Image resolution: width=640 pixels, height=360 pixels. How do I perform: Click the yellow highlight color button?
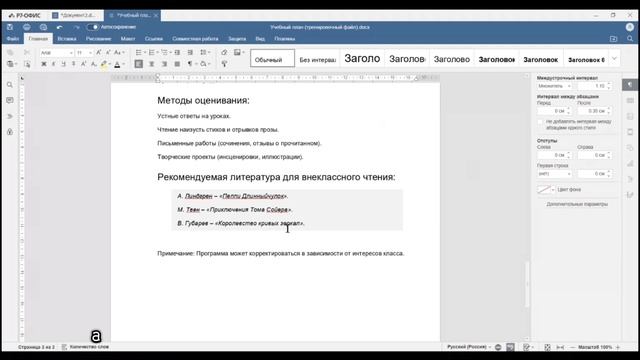coord(104,64)
